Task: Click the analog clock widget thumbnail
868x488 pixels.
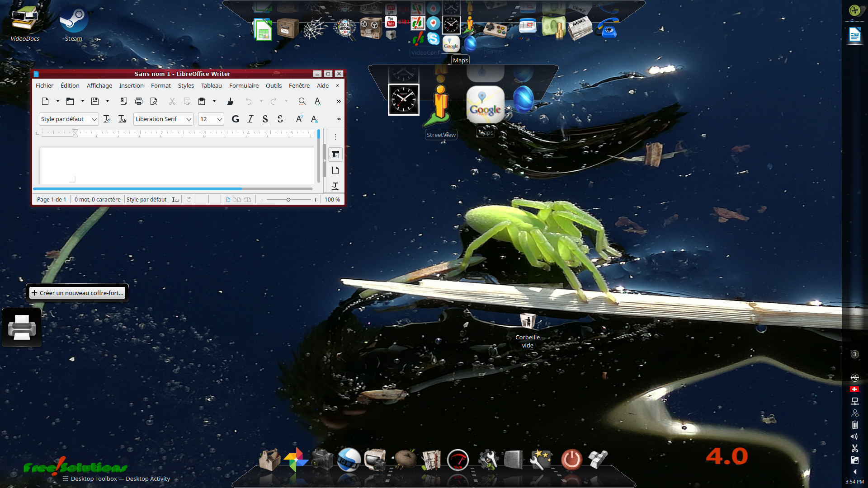Action: click(403, 99)
